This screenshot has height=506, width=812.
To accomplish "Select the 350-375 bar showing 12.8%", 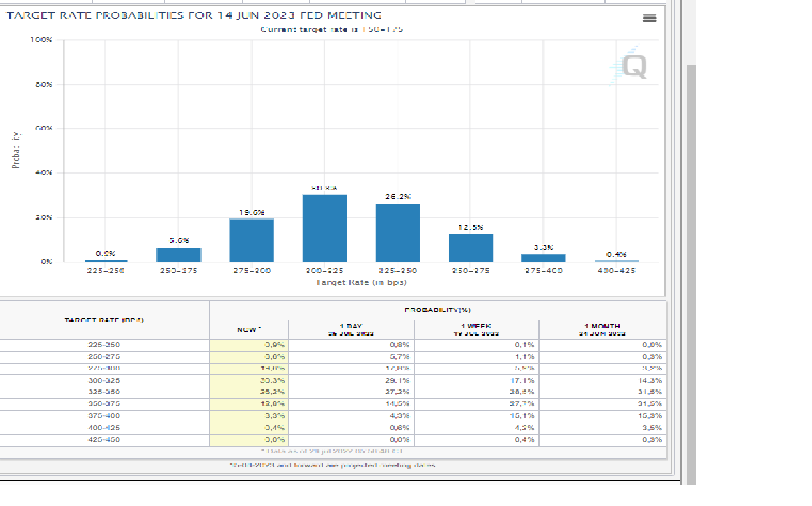I will click(471, 248).
